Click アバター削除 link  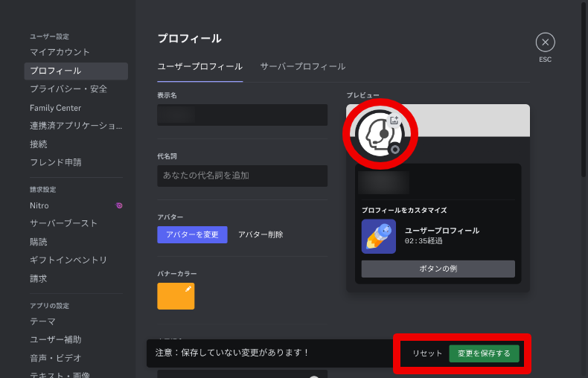(261, 234)
